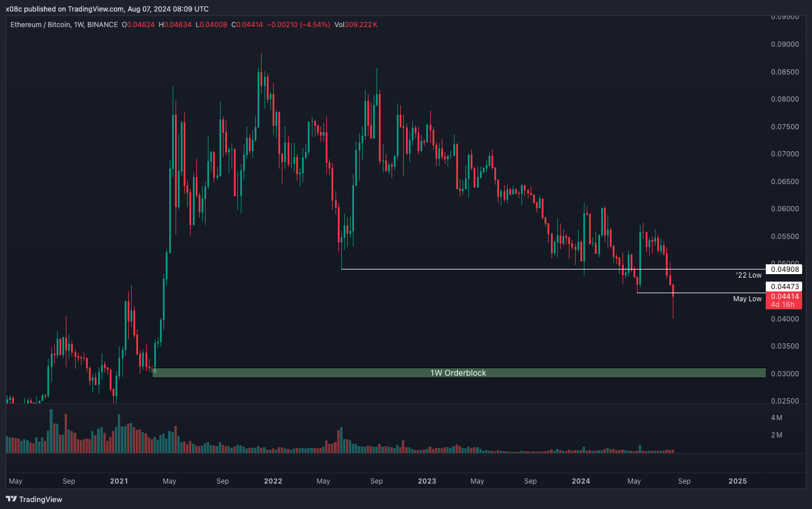Click the TradingView logo icon
Image resolution: width=812 pixels, height=509 pixels.
coord(11,499)
